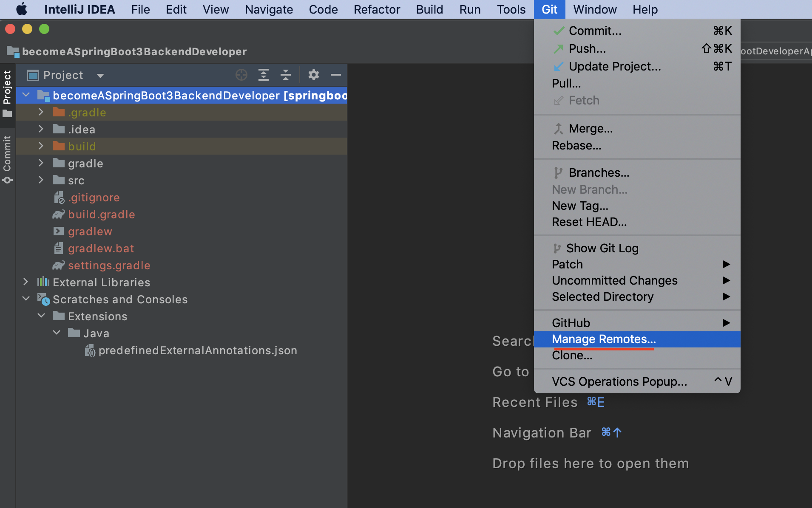Viewport: 812px width, 508px height.
Task: Select the settings.gradle file row
Action: pos(182,265)
